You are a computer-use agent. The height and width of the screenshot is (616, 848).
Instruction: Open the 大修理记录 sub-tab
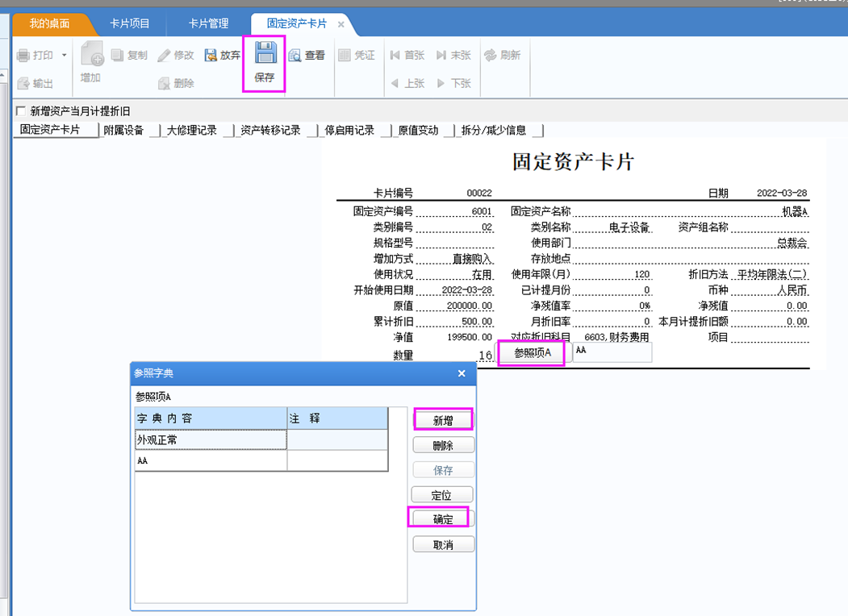[x=191, y=131]
